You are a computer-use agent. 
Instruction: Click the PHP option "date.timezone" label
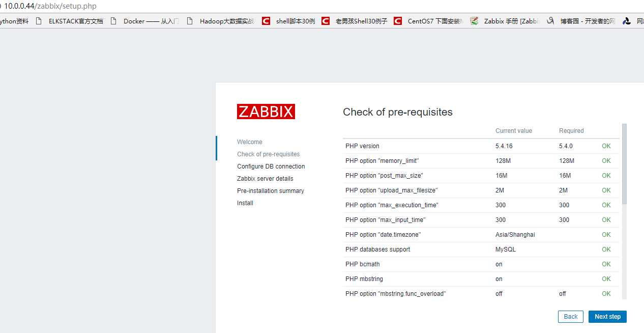[383, 235]
